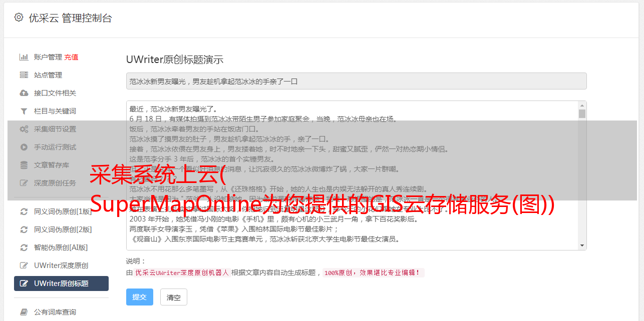Click the refresh icon for 同义词伪原创[1版]
The height and width of the screenshot is (321, 644).
tap(24, 211)
